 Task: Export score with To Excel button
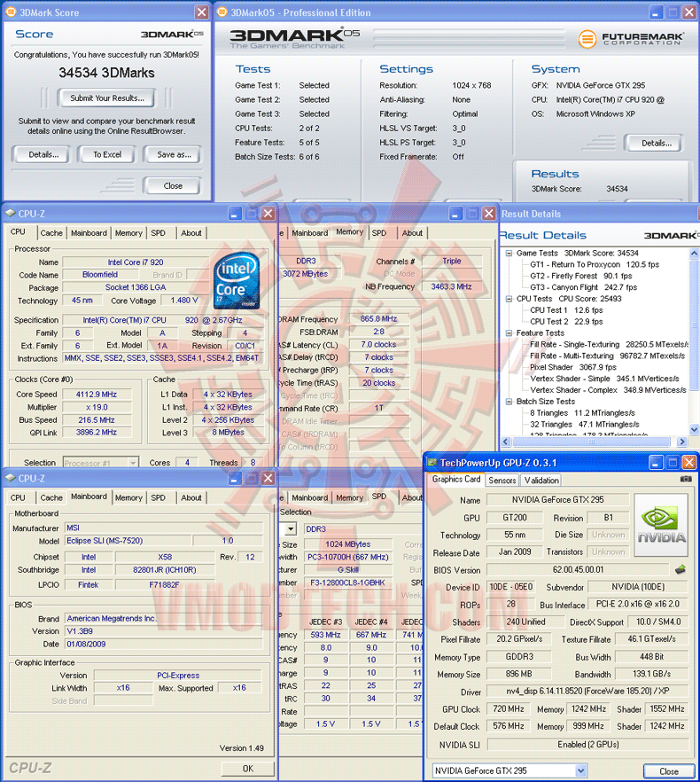pyautogui.click(x=106, y=154)
